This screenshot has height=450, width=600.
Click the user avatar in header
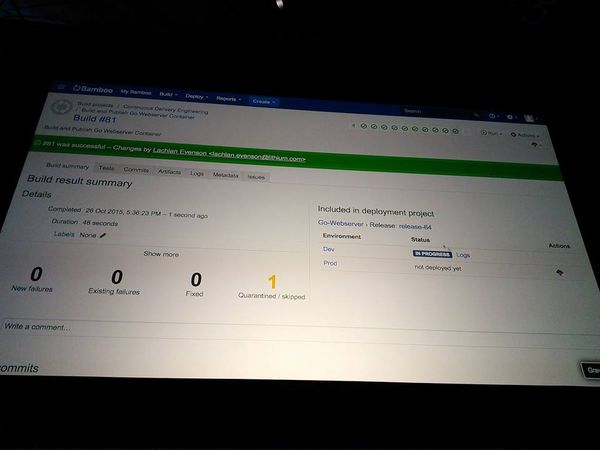click(529, 118)
